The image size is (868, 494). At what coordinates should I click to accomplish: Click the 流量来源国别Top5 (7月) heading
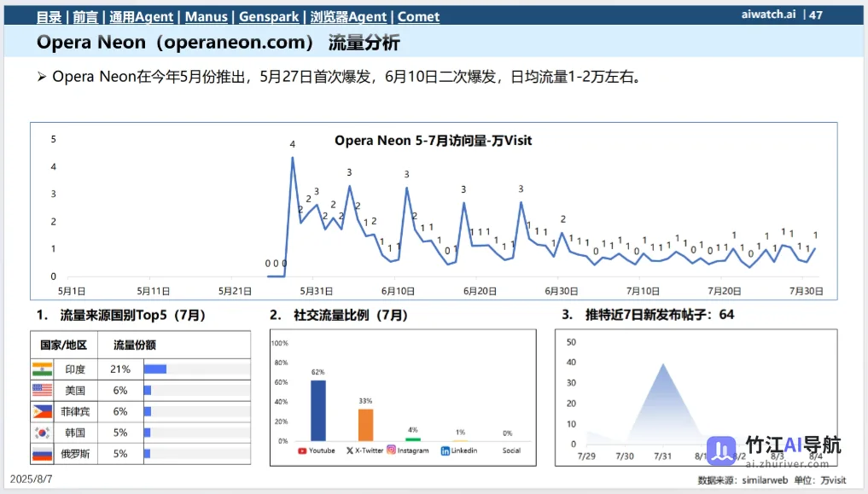coord(120,316)
